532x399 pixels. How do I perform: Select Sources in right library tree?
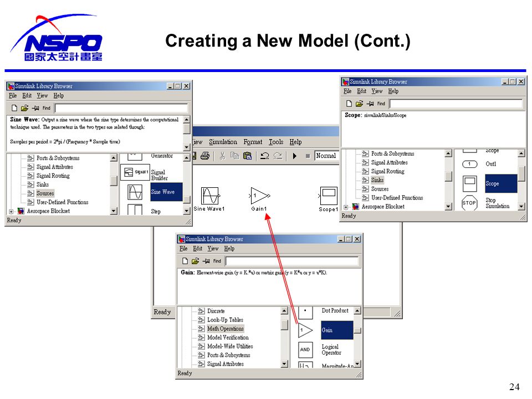click(380, 189)
